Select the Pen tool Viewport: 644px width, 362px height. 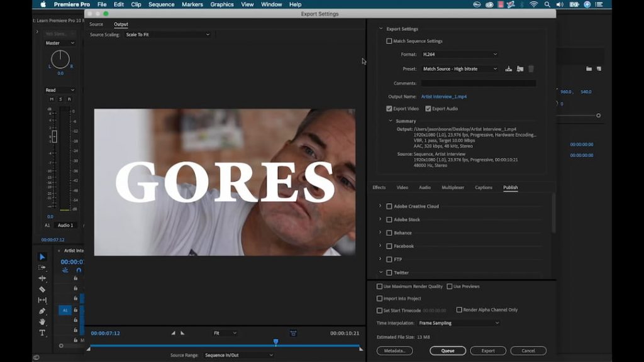[42, 310]
